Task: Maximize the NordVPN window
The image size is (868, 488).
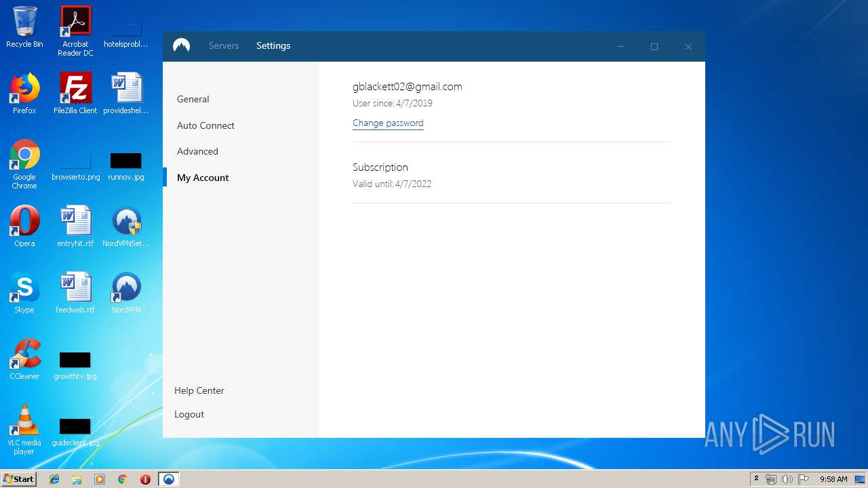Action: coord(654,46)
